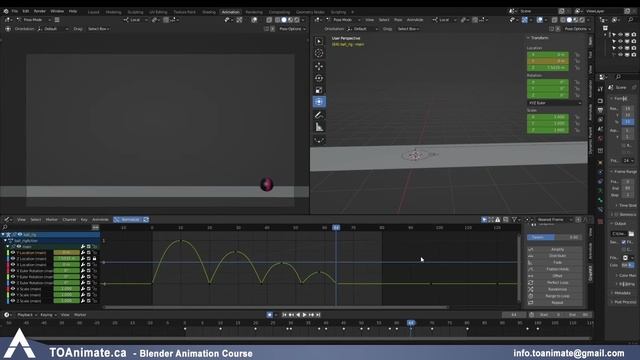Open the Playback dropdown in timeline
640x360 pixels.
pos(27,315)
